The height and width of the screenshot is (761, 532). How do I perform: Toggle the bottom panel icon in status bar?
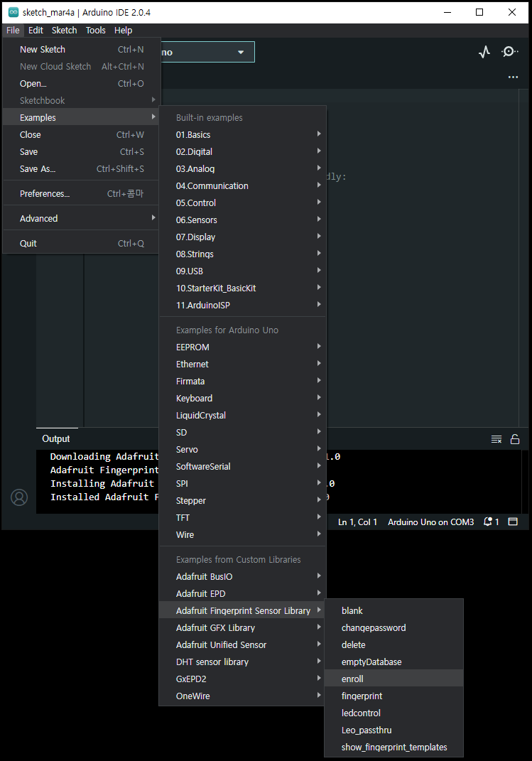[x=513, y=522]
